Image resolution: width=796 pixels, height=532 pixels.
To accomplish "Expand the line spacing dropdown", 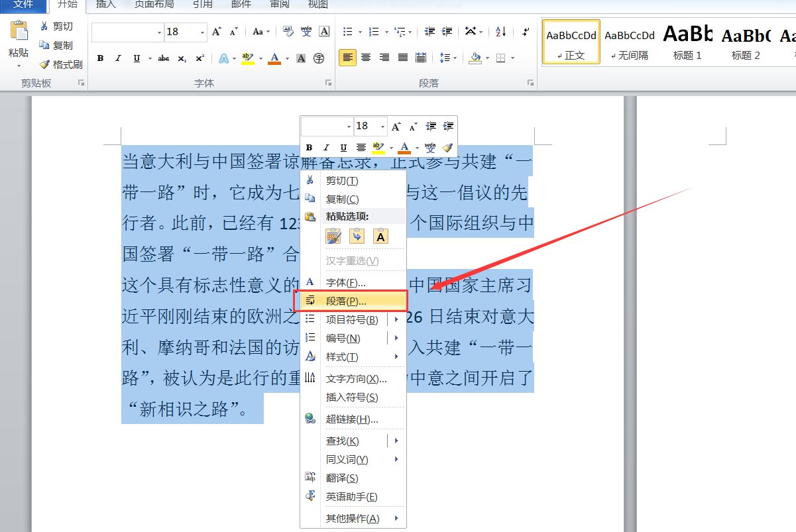I will point(455,58).
